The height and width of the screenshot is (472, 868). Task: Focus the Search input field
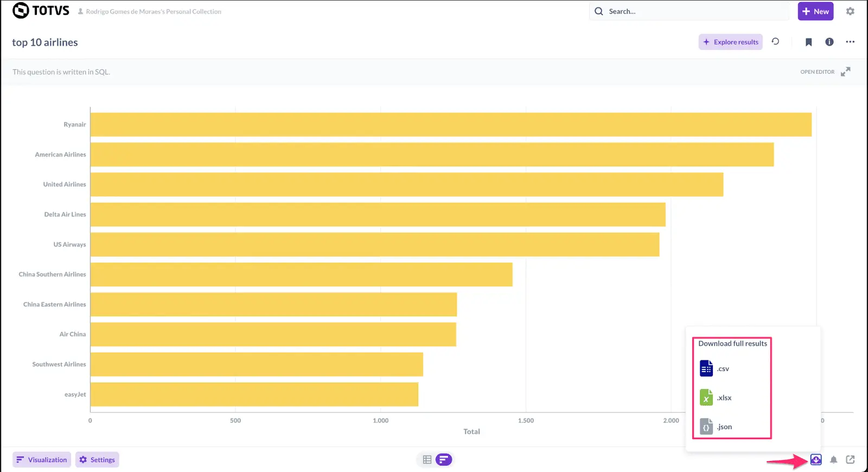tap(689, 11)
